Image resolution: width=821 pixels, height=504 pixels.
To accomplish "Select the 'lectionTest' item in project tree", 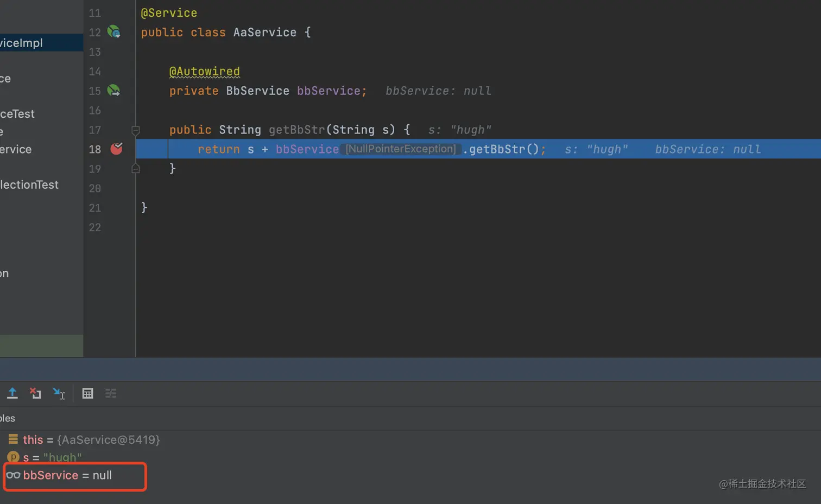I will click(29, 184).
